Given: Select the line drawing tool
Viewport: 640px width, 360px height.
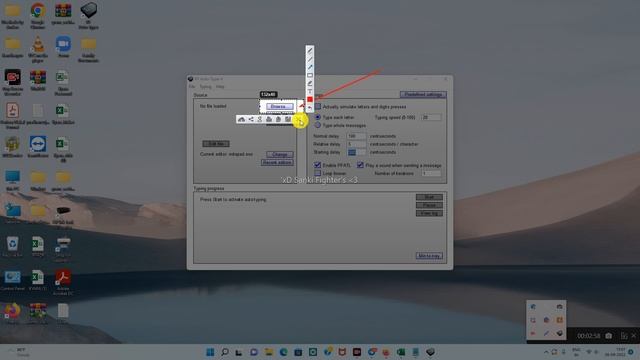Looking at the screenshot, I should click(x=310, y=59).
